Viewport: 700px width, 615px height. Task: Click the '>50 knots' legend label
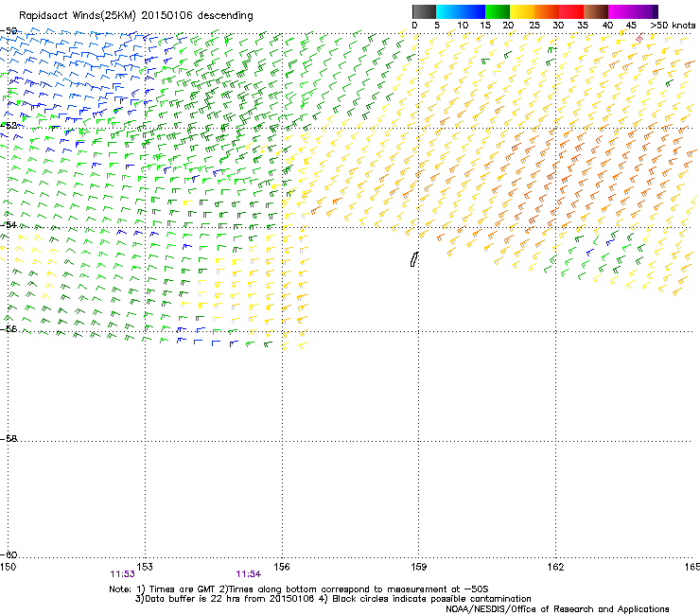(x=673, y=26)
